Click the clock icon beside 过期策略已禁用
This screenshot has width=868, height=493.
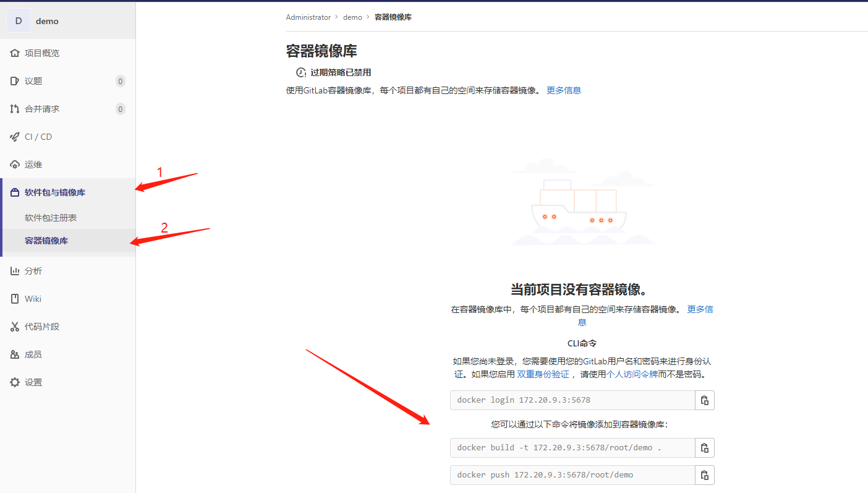[x=301, y=72]
